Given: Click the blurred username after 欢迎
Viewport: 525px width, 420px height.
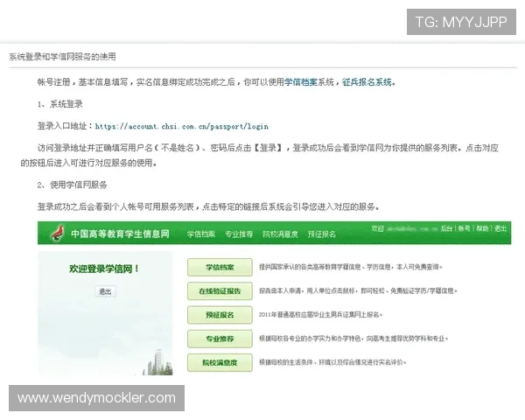Looking at the screenshot, I should click(x=412, y=228).
